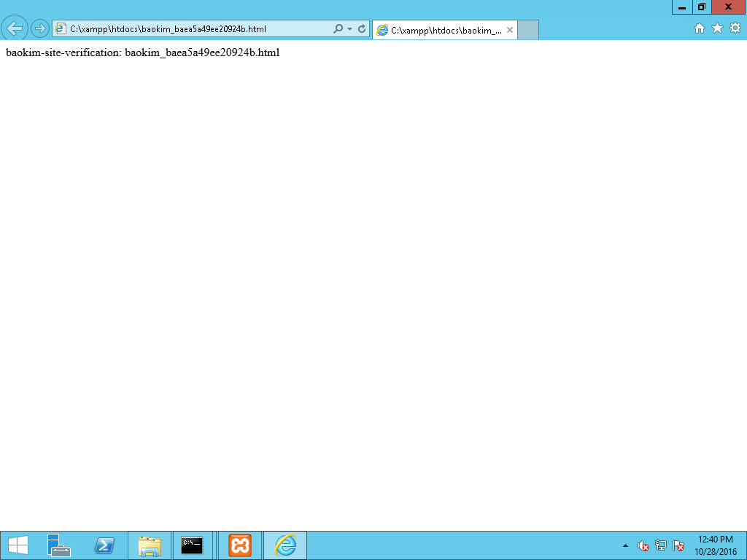Click the baokim-site-verification text line
The width and height of the screenshot is (747, 560).
pos(142,52)
